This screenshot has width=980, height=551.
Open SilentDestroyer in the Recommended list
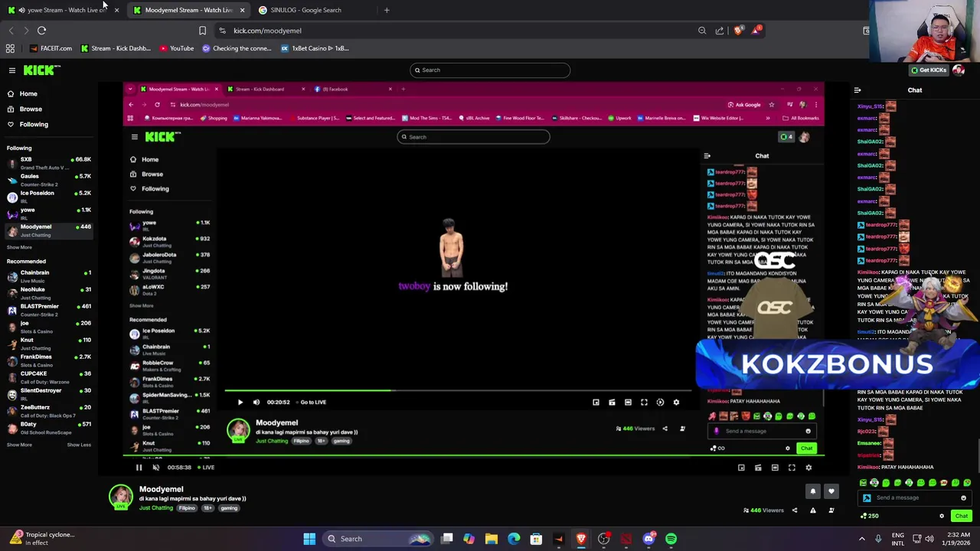[48, 394]
